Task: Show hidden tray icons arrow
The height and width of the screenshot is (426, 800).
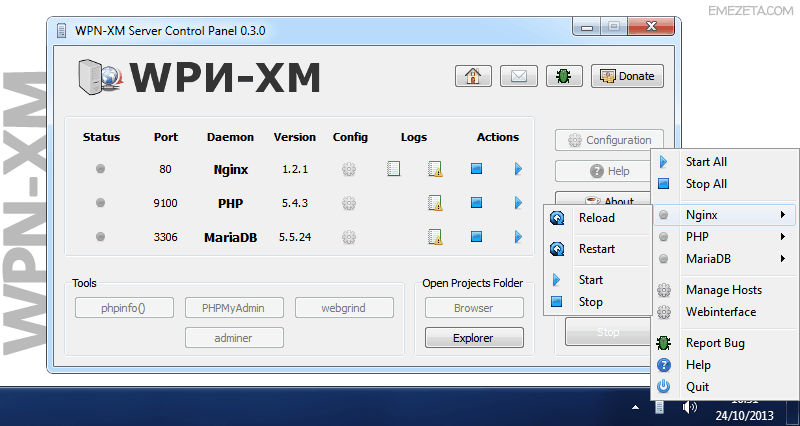Action: click(635, 407)
